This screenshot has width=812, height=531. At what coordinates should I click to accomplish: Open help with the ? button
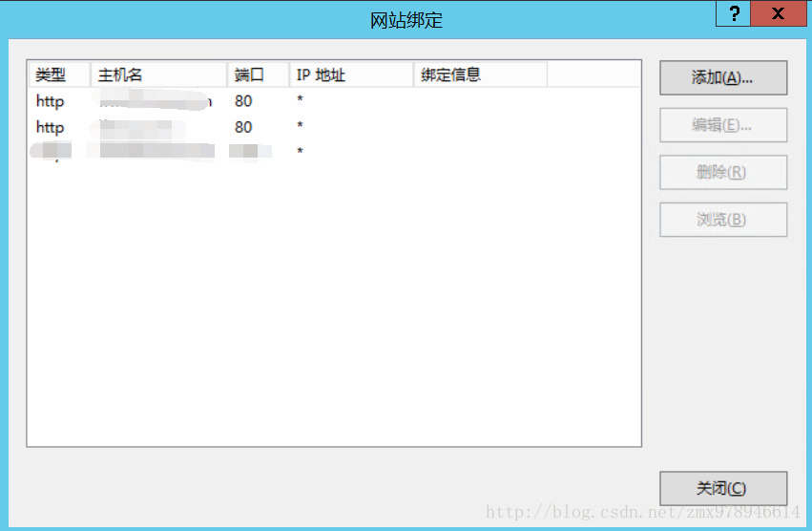click(733, 13)
